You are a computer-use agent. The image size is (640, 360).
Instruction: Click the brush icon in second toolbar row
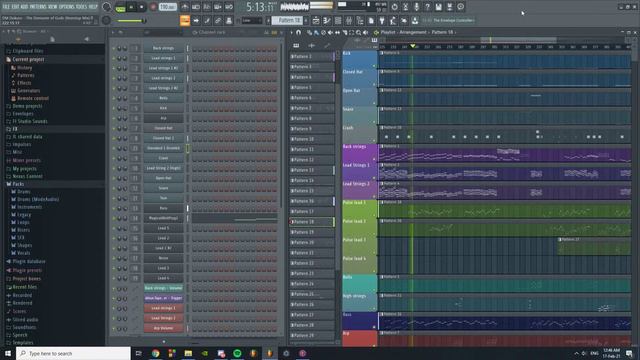pos(207,20)
